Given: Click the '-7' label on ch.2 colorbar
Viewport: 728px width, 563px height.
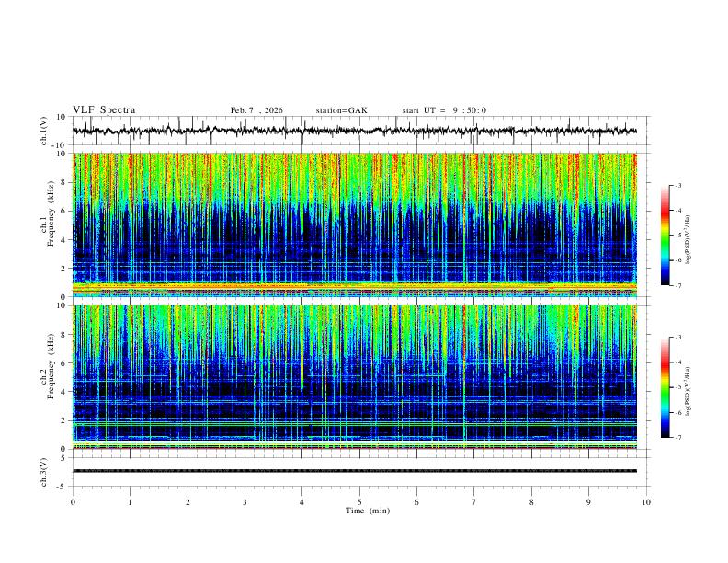Looking at the screenshot, I should coord(677,438).
